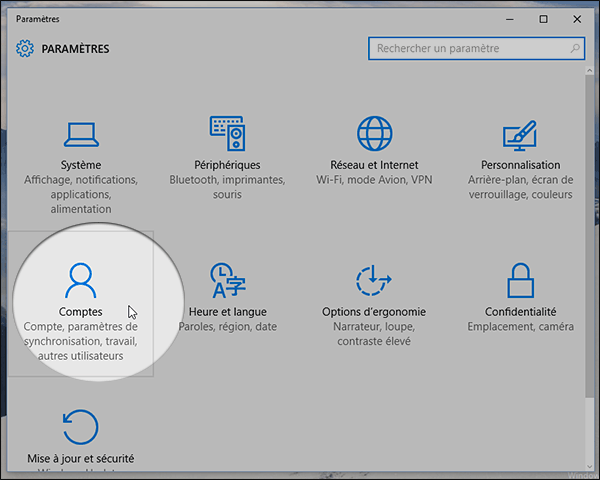Image resolution: width=600 pixels, height=480 pixels.
Task: Click the Heure et langue clock icon
Action: point(227,280)
